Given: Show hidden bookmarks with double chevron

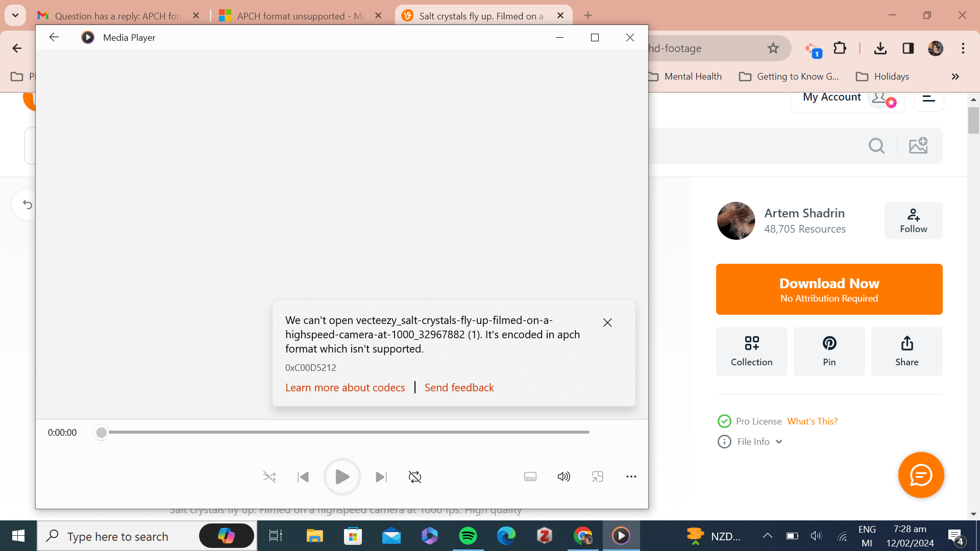Looking at the screenshot, I should tap(955, 77).
